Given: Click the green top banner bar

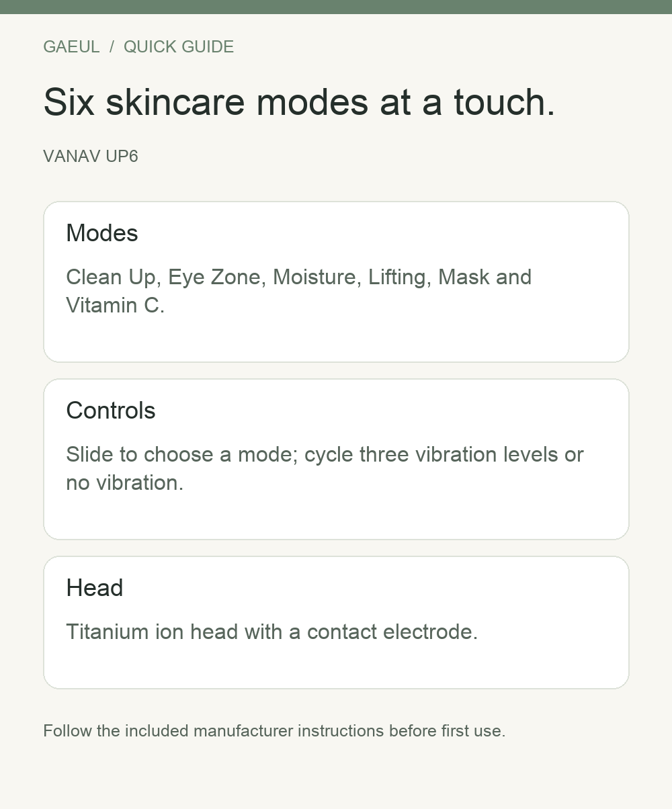Looking at the screenshot, I should click(x=336, y=7).
